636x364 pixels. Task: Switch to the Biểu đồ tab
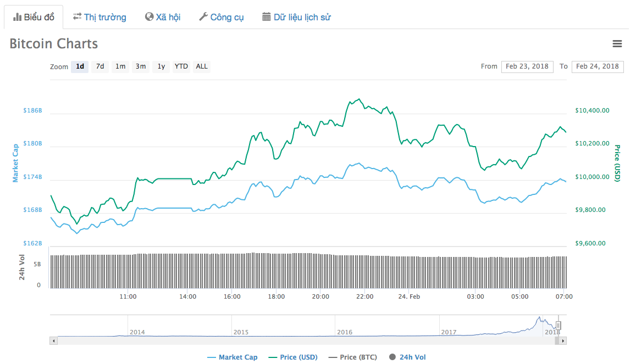point(34,17)
